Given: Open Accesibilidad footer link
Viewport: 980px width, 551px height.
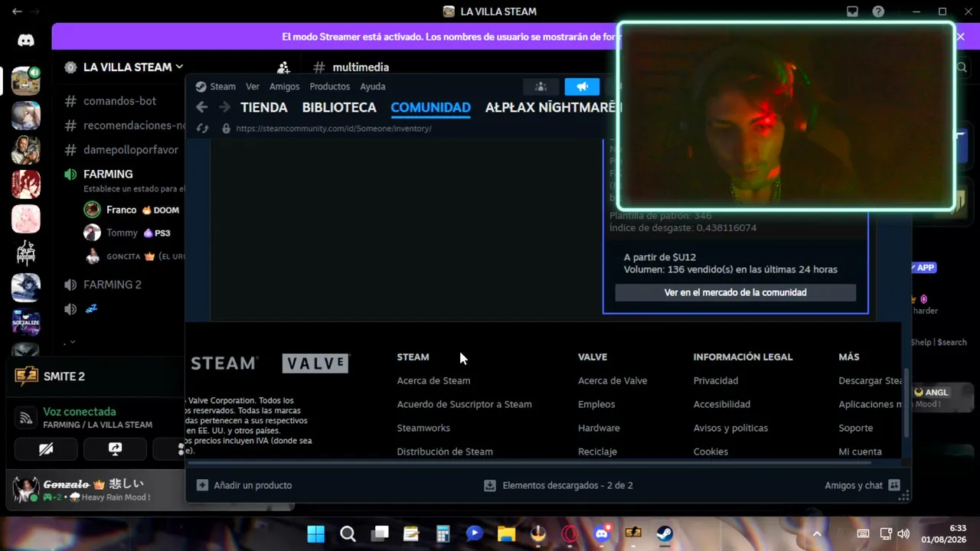Looking at the screenshot, I should coord(722,404).
